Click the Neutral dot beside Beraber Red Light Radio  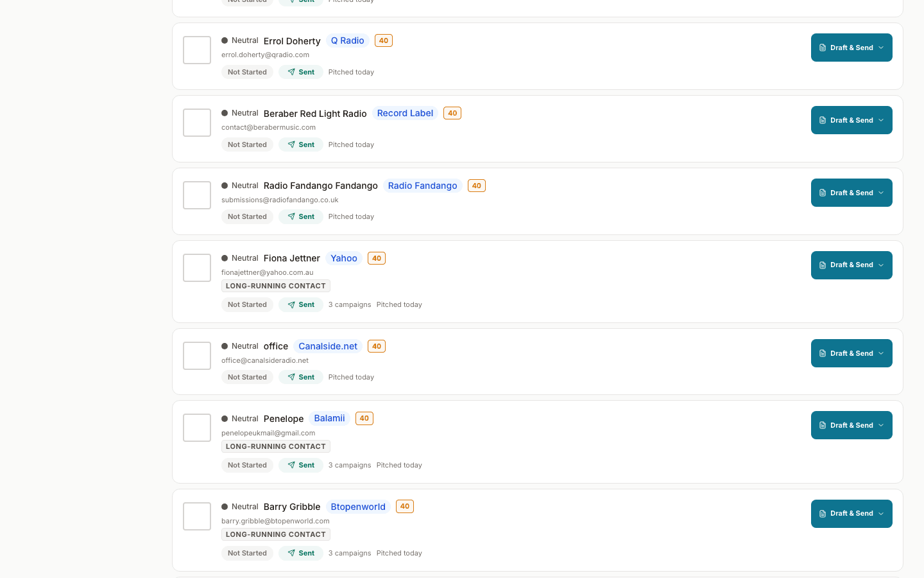pyautogui.click(x=225, y=112)
